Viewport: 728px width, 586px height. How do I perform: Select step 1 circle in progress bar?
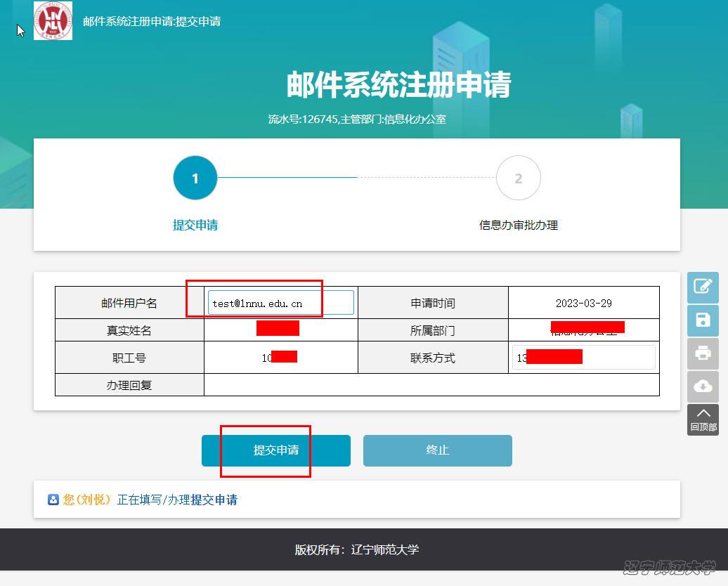point(195,178)
